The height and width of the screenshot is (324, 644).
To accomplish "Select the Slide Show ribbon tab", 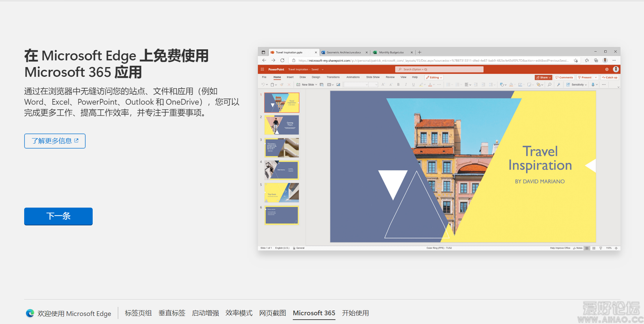I will pos(373,77).
